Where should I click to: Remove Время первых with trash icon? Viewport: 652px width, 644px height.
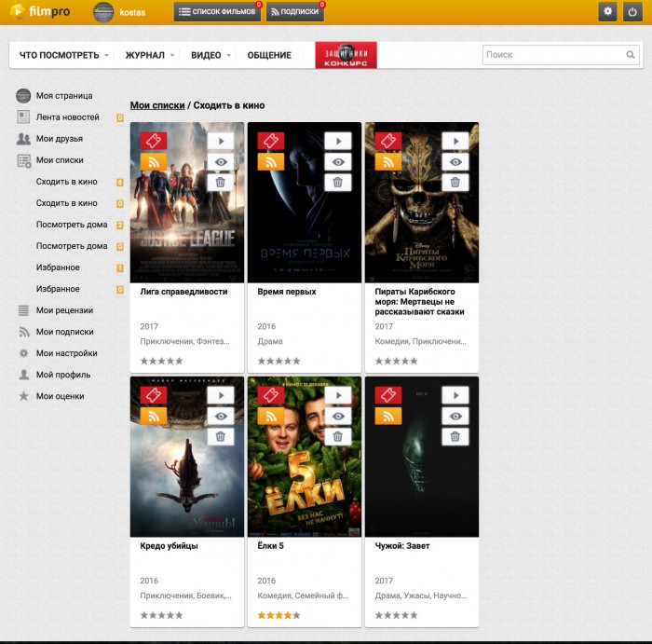tap(338, 183)
